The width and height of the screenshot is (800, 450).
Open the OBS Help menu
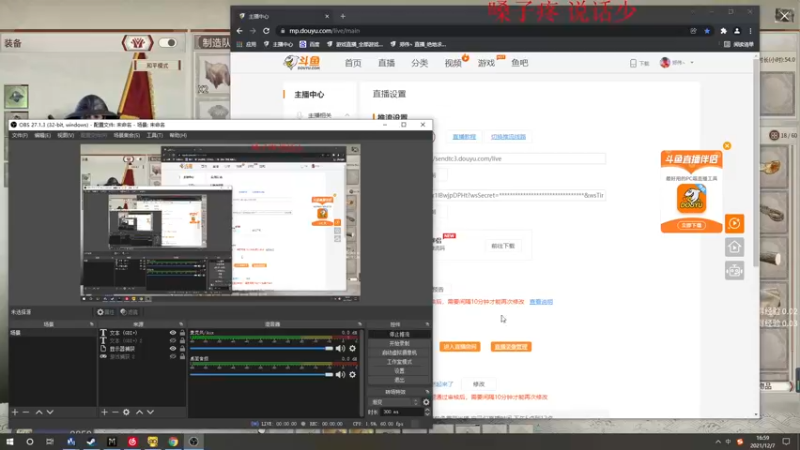click(x=178, y=135)
